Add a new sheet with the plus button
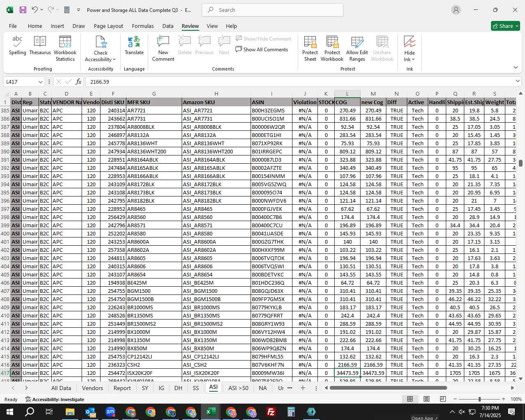525x420 pixels. point(303,388)
